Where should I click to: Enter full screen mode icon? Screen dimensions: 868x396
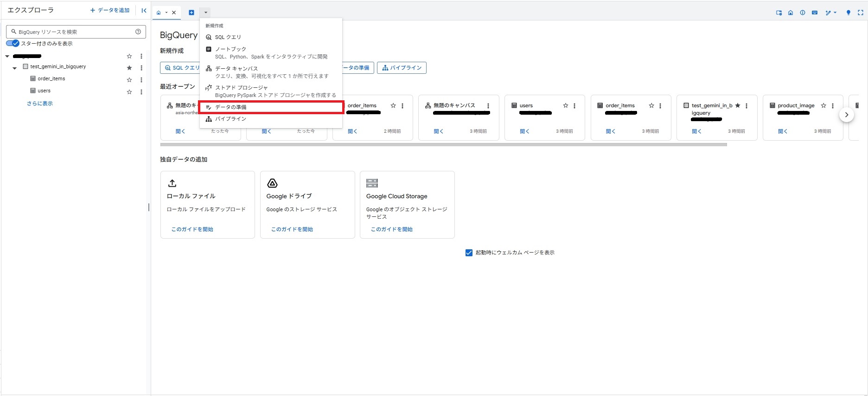pyautogui.click(x=860, y=13)
